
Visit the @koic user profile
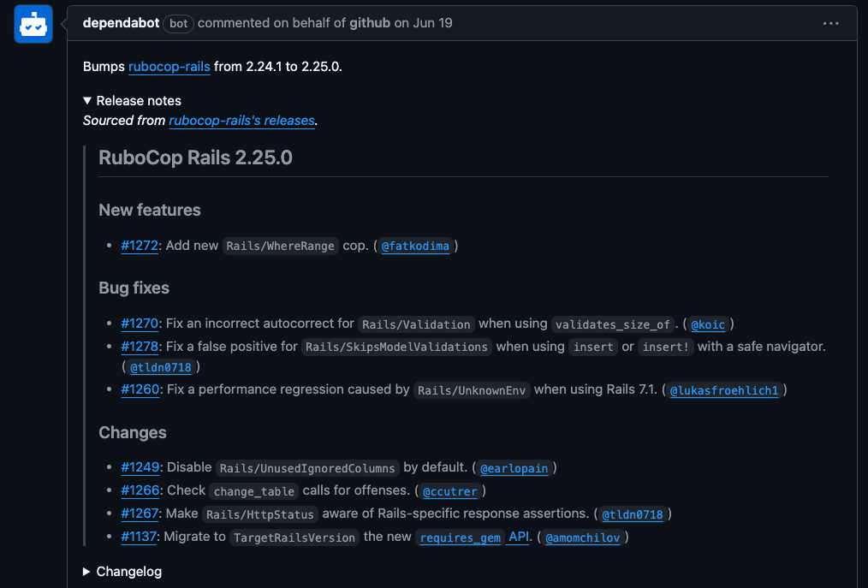point(708,324)
